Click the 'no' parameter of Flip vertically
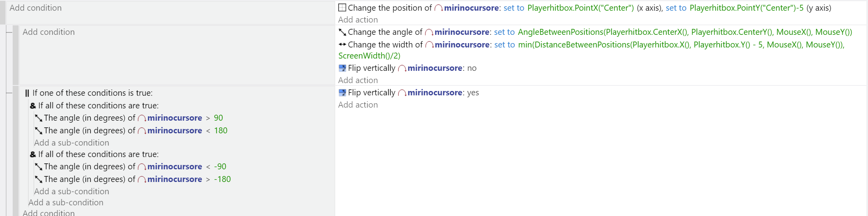 [472, 68]
